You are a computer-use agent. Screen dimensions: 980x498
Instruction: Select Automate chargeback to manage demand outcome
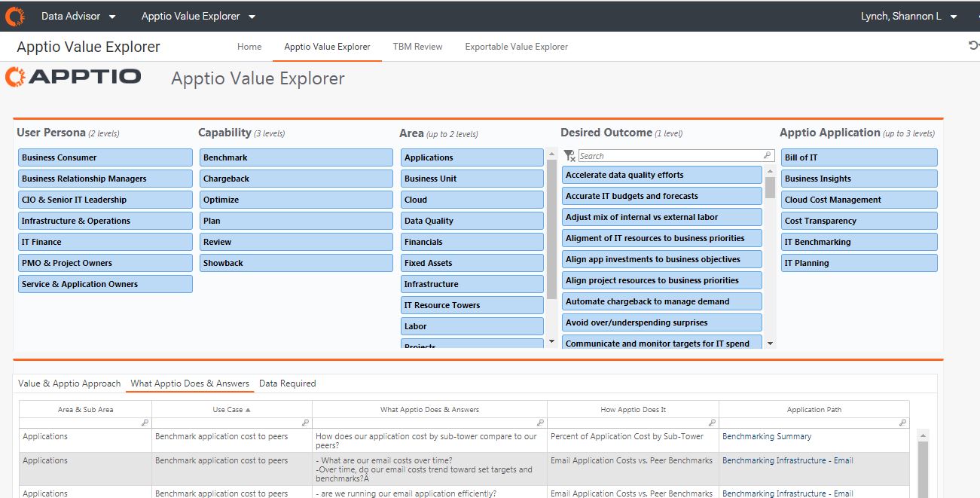point(662,301)
